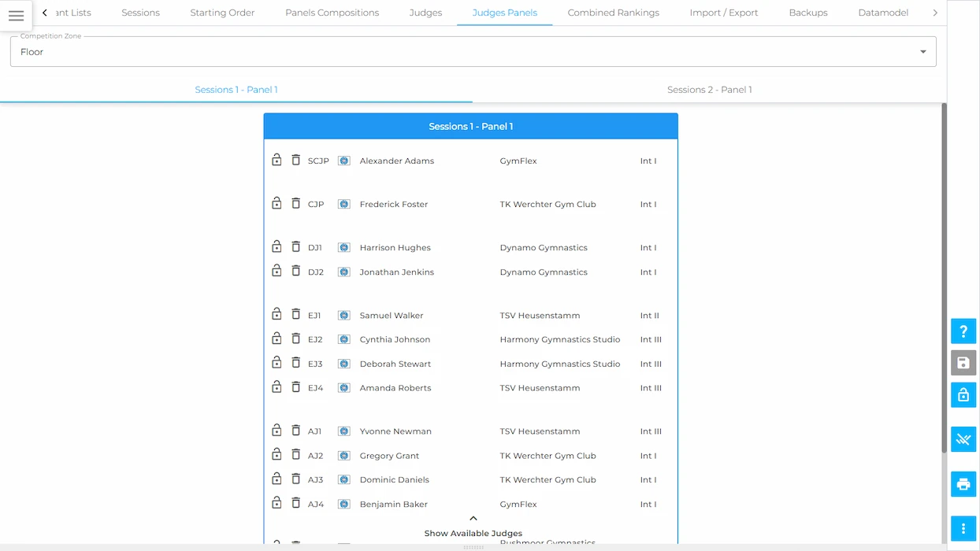Select the Sessions 2 - Panel 1 tab
Viewport: 980px width, 551px height.
tap(709, 90)
